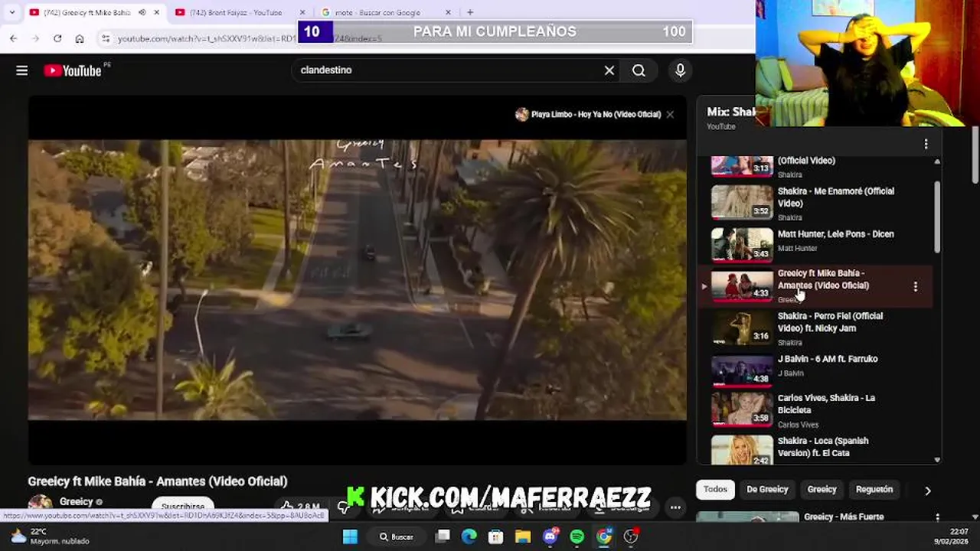
Task: Play Shakira - Me Enamoré from the playlist
Action: [x=836, y=197]
